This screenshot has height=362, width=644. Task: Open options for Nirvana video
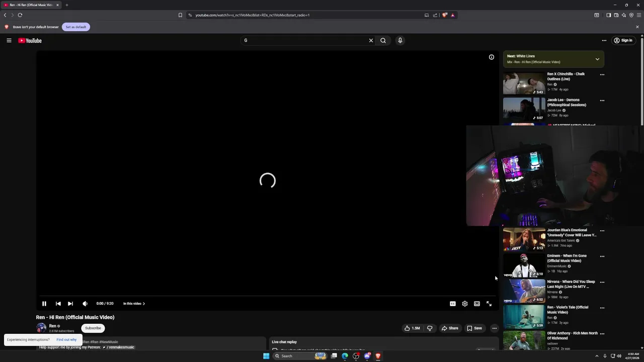[602, 282]
